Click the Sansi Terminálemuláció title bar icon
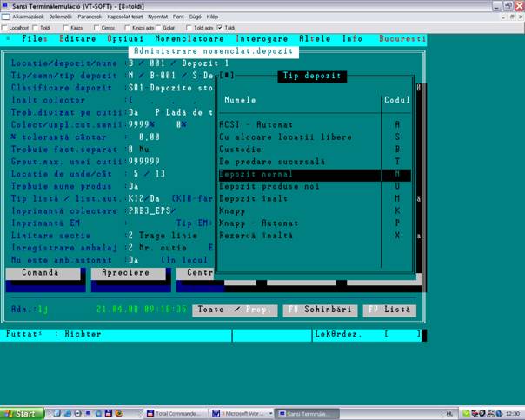Screen dimensions: 525x420 [6, 5]
